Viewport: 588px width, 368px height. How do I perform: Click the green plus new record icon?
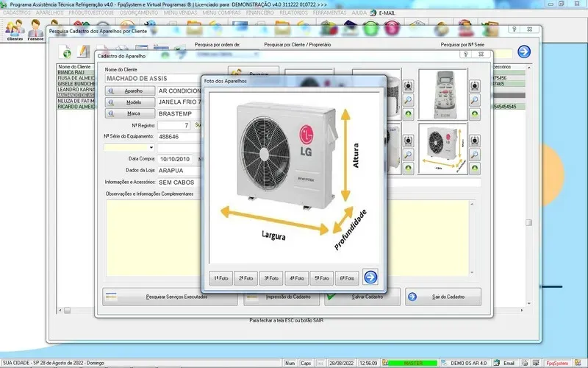pyautogui.click(x=66, y=52)
